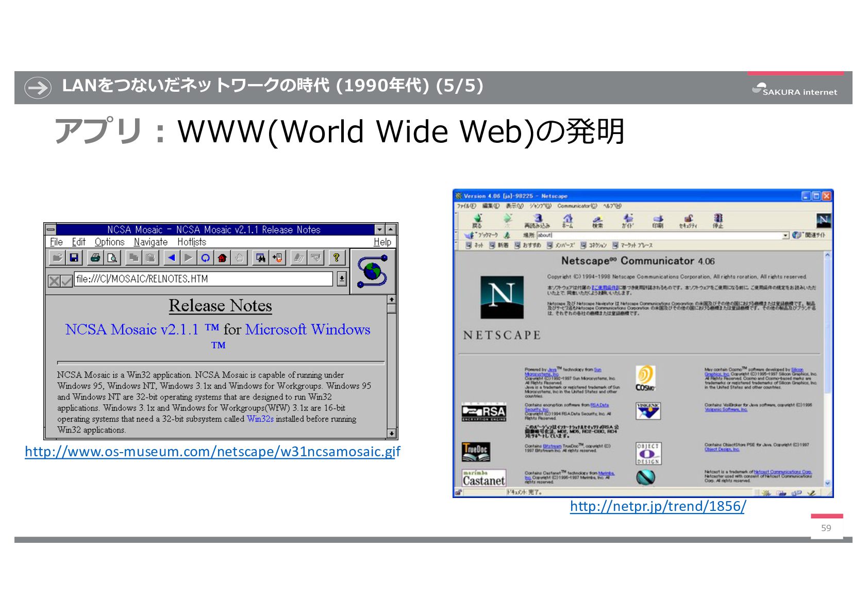Reload the page with Mosaic's circular arrow
868x614 pixels.
pyautogui.click(x=205, y=257)
